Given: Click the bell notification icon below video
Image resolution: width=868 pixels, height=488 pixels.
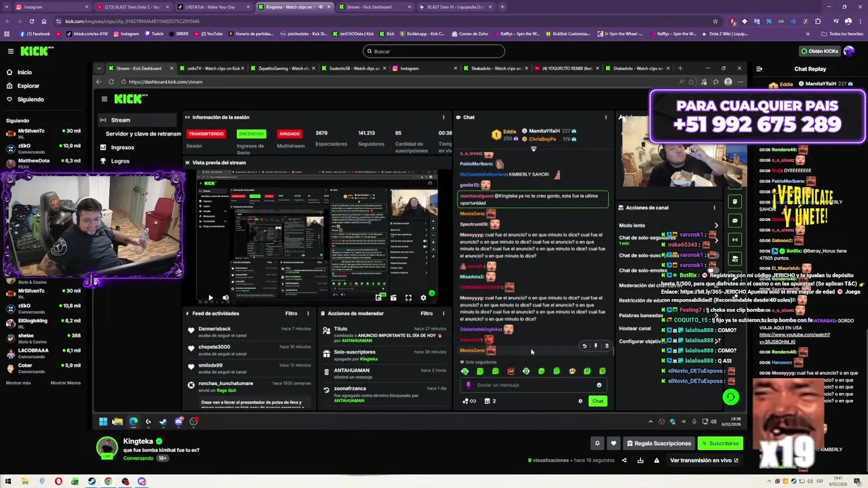Looking at the screenshot, I should point(597,443).
